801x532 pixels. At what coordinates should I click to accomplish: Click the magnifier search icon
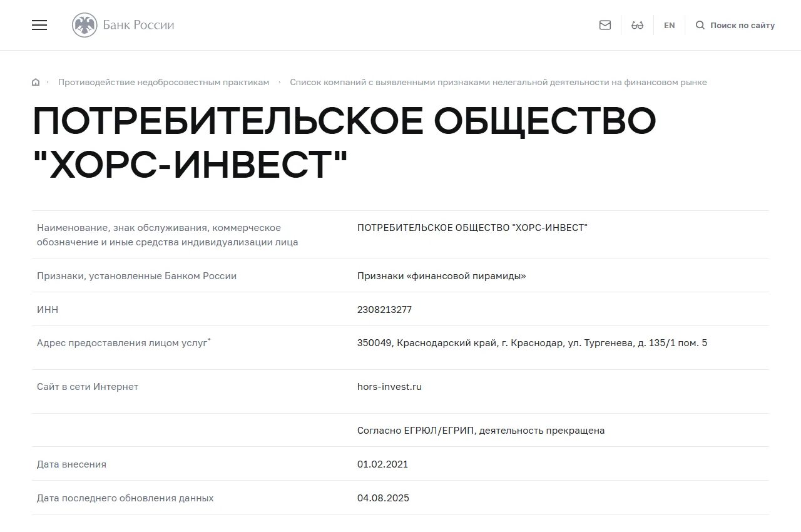pyautogui.click(x=700, y=25)
